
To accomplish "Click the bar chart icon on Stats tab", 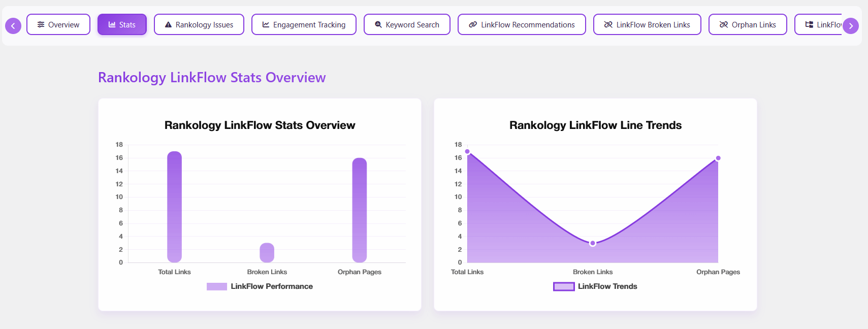I will pyautogui.click(x=112, y=24).
